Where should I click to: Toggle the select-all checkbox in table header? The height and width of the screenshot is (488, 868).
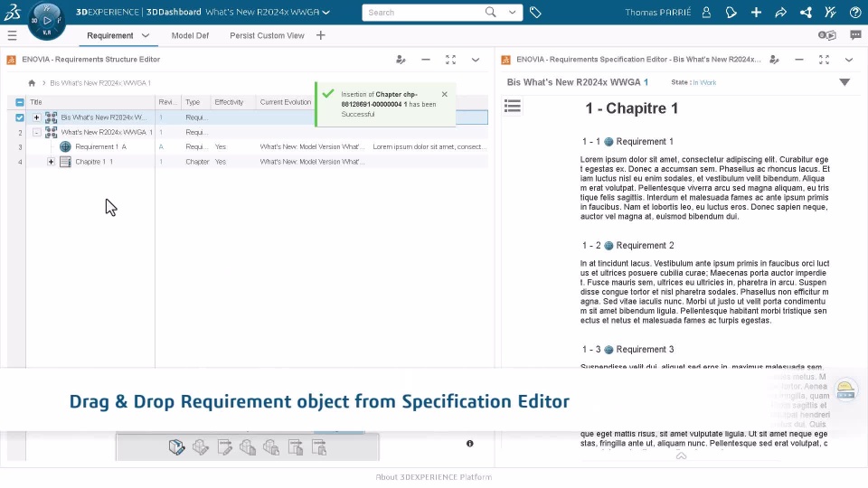20,102
